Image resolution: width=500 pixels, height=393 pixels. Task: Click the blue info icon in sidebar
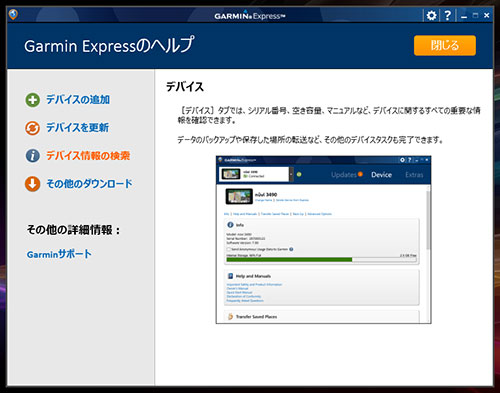pyautogui.click(x=32, y=156)
